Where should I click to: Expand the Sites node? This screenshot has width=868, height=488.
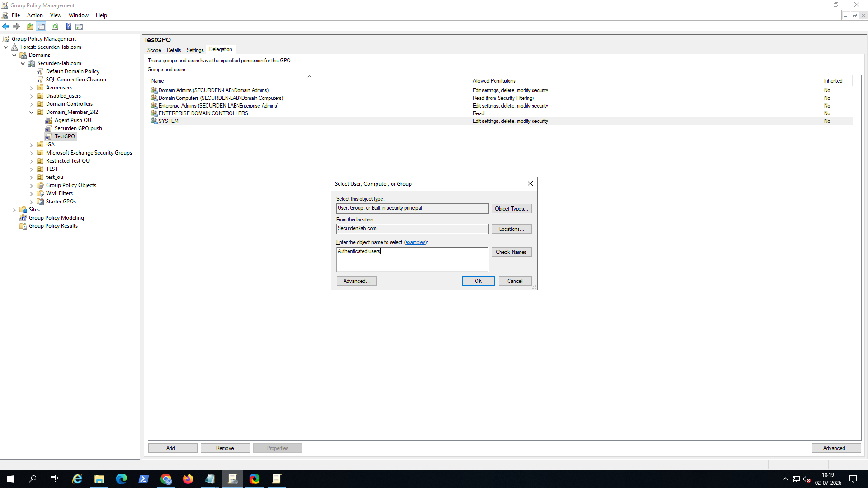click(x=14, y=210)
